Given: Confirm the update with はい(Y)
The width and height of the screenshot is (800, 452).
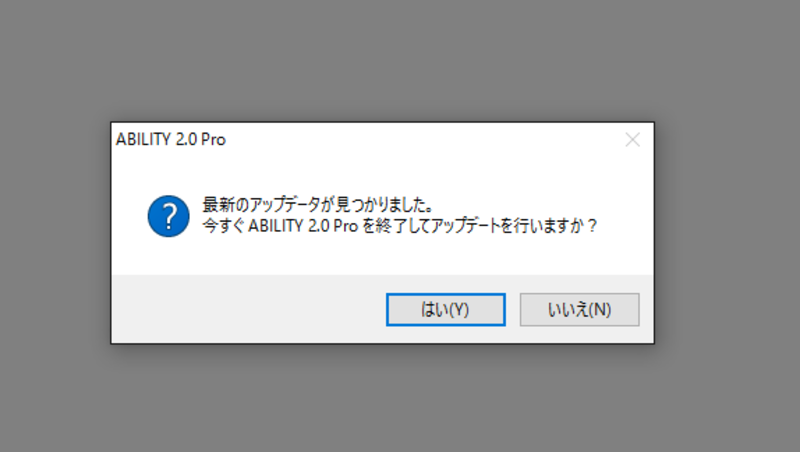Looking at the screenshot, I should tap(445, 310).
